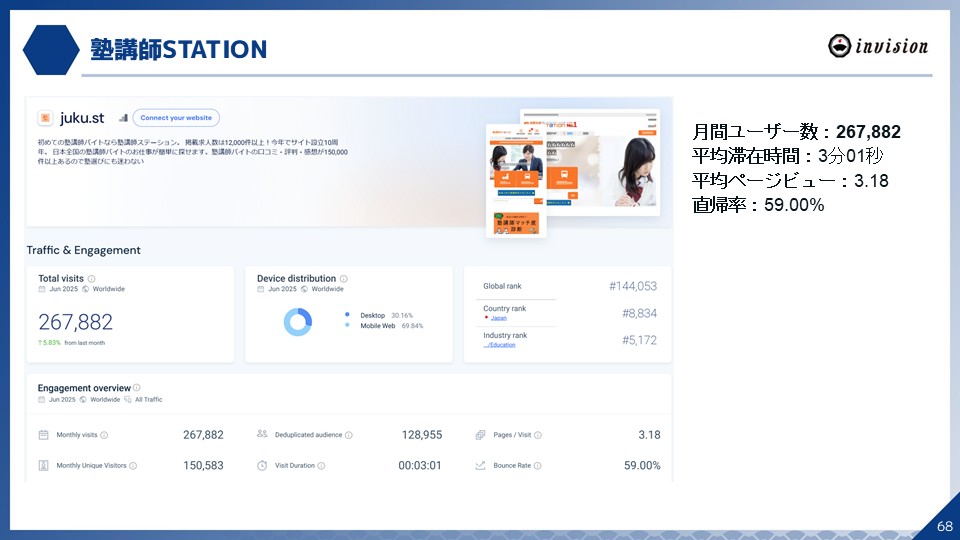The width and height of the screenshot is (960, 540).
Task: Open the Japan country rank link
Action: coord(498,318)
